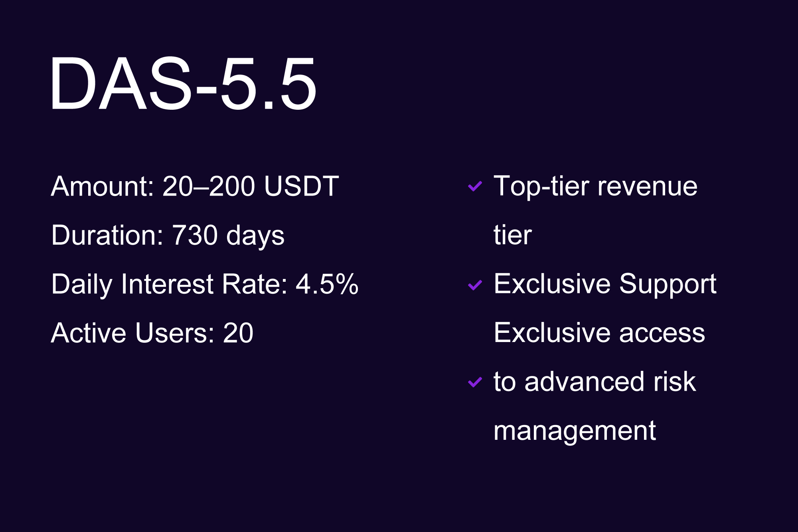The image size is (798, 532).
Task: Click the word USDT
Action: tap(301, 186)
